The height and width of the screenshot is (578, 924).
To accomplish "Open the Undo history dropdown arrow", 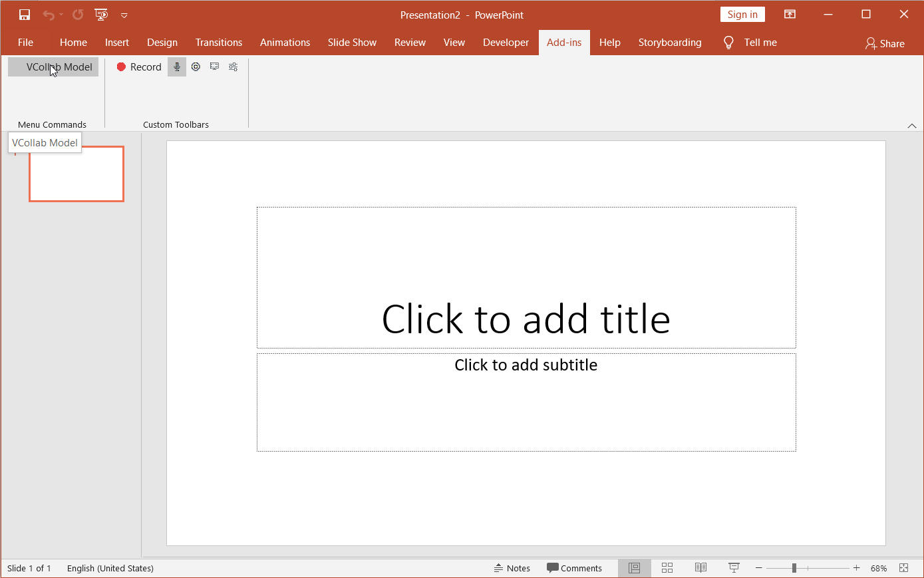I will (x=61, y=15).
